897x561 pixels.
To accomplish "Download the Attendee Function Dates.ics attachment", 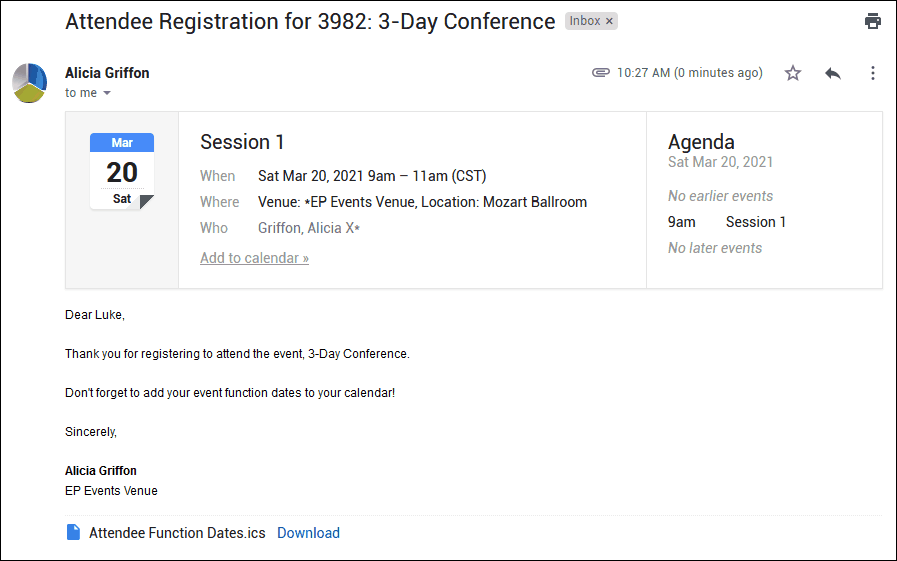I will 308,533.
